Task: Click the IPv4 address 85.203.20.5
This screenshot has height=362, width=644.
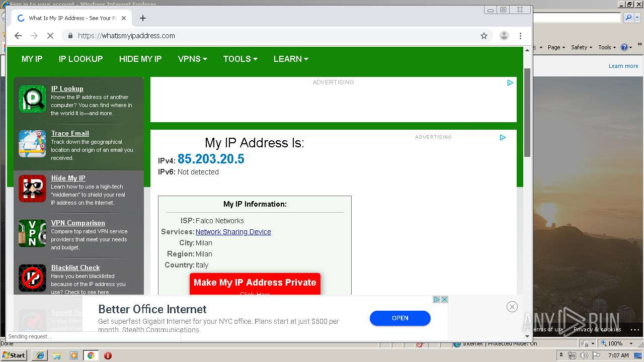Action: [x=211, y=159]
